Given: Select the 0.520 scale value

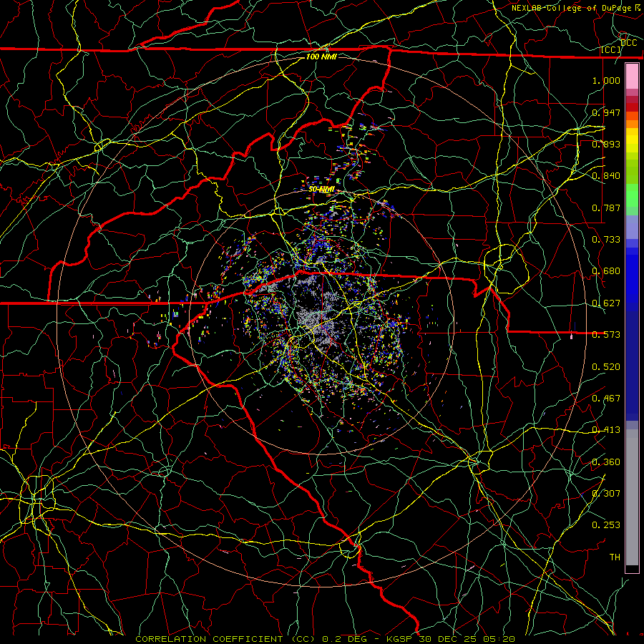Looking at the screenshot, I should pos(606,367).
